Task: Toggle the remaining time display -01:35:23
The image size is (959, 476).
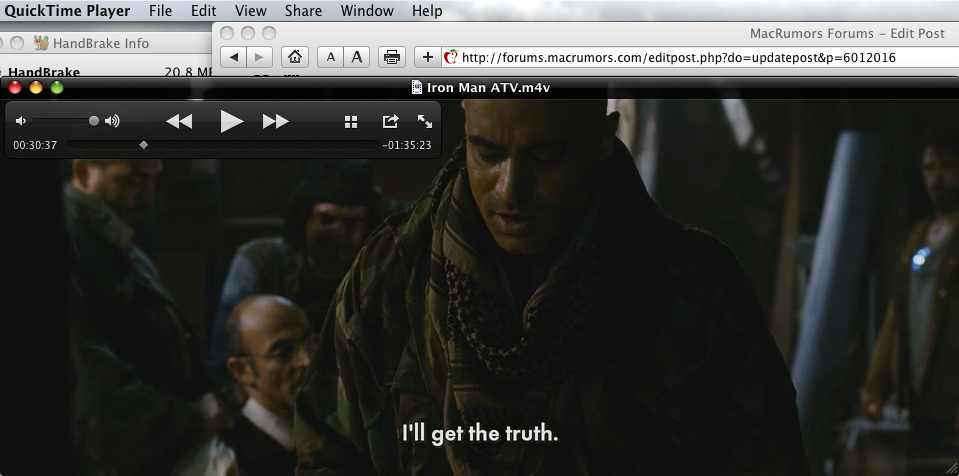Action: click(407, 145)
